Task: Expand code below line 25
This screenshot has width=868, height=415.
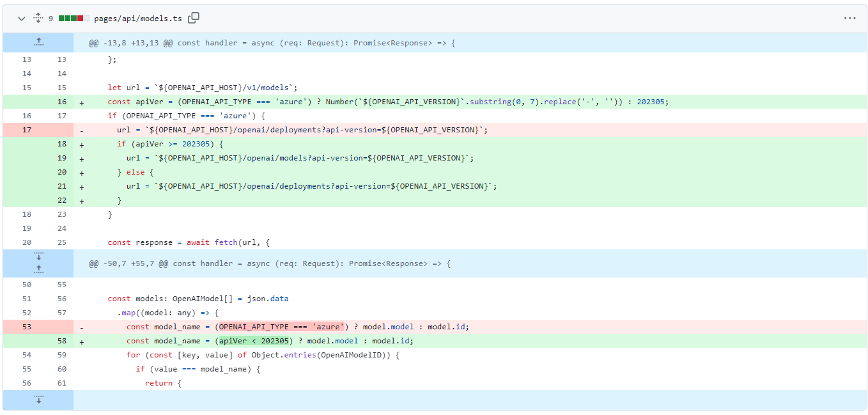Action: tap(38, 256)
